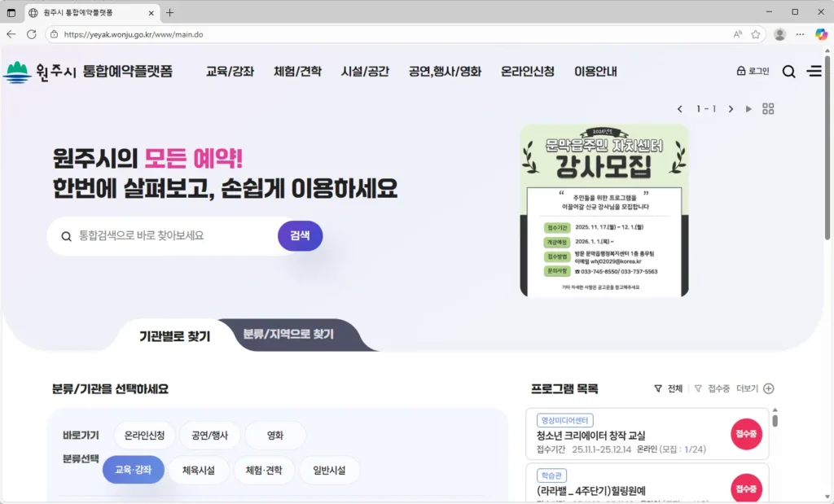Open the Copilot icon in the browser toolbar

tap(819, 34)
